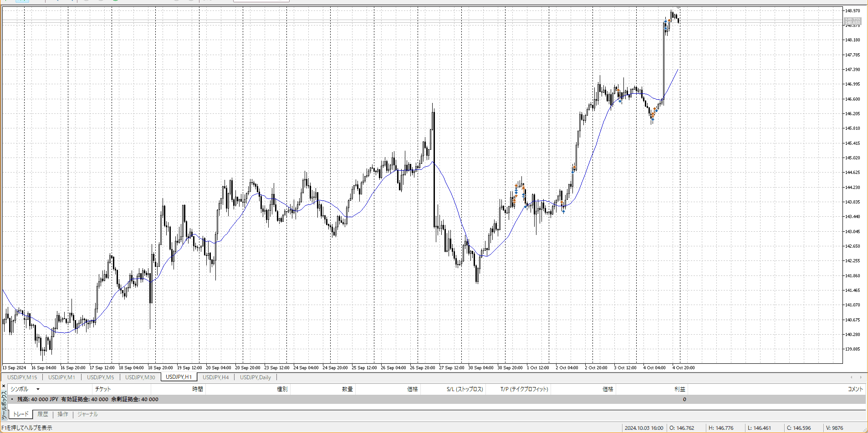
Task: Switch to the 操作 terminal tab
Action: point(63,414)
